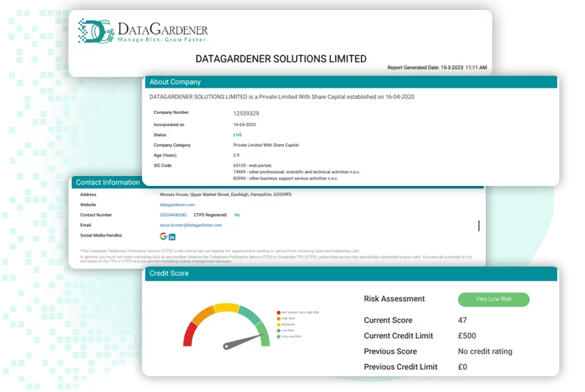Click the SIC Code label
The height and width of the screenshot is (392, 585).
click(162, 165)
